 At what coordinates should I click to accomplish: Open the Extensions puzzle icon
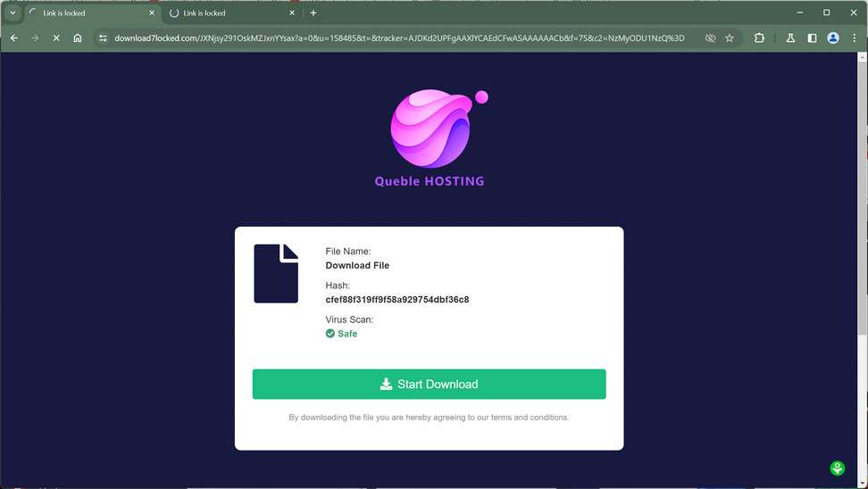[x=759, y=37]
